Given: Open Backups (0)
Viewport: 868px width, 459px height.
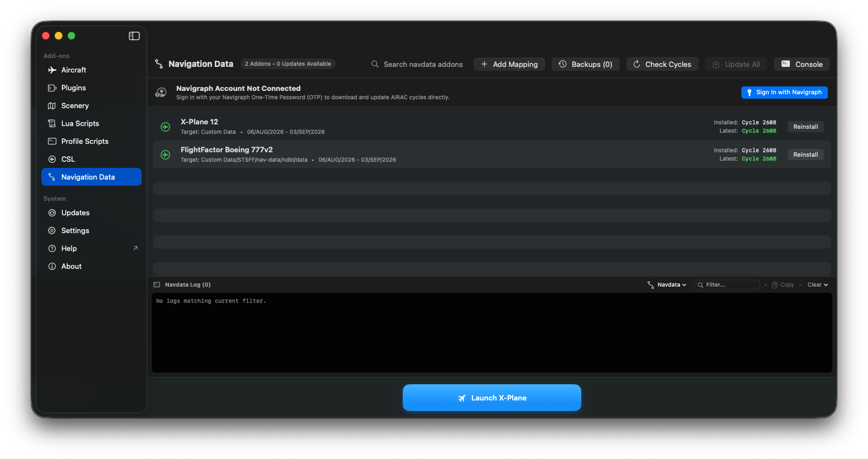Looking at the screenshot, I should tap(586, 64).
